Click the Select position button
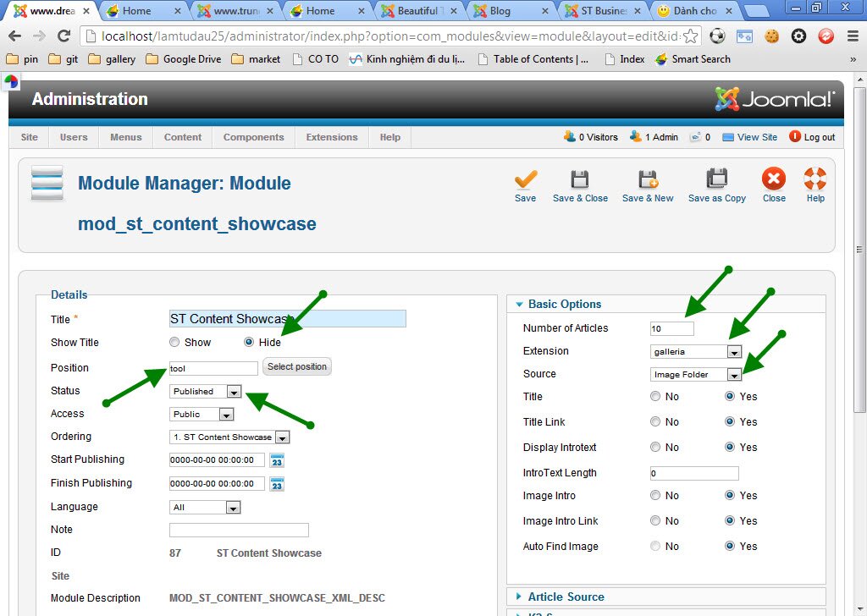 (296, 367)
